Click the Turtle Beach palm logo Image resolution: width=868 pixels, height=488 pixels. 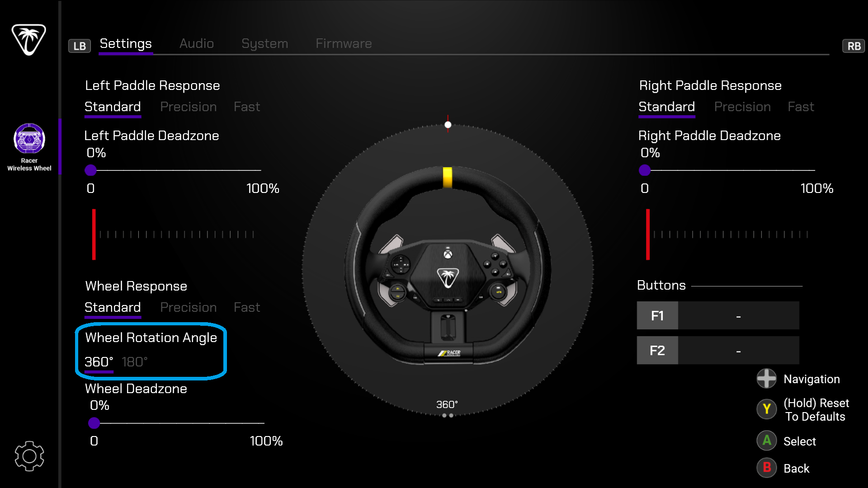click(28, 40)
